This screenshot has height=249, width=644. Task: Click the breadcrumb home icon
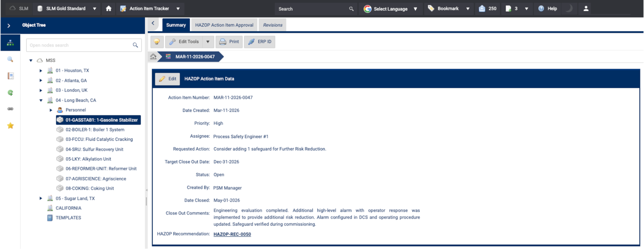[154, 57]
